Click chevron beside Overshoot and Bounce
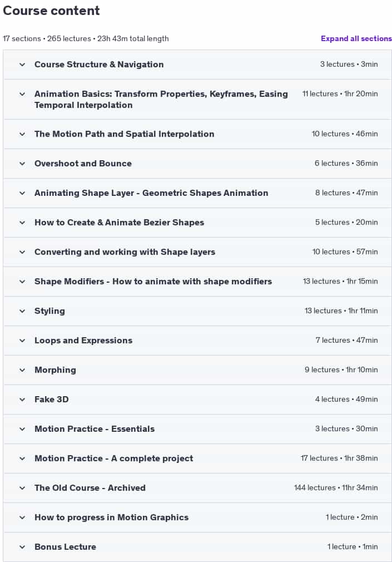 [22, 164]
